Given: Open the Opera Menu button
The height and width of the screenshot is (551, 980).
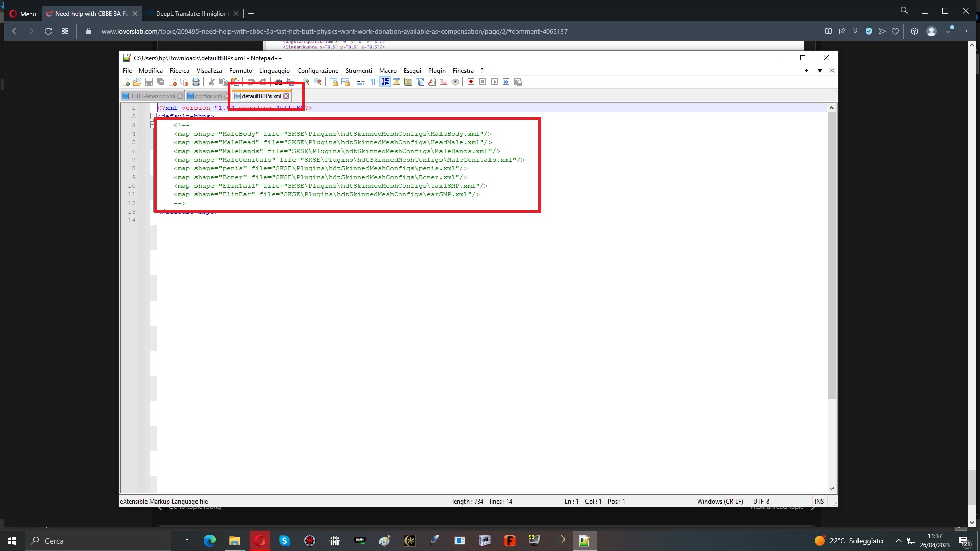Looking at the screenshot, I should coord(23,14).
